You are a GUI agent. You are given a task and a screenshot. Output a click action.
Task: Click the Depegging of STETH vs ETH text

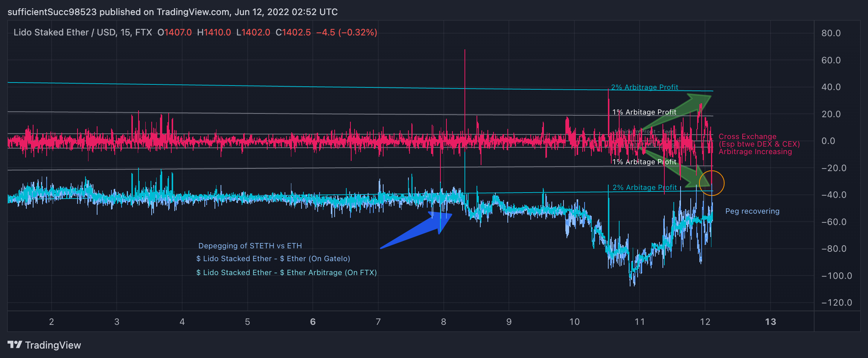pyautogui.click(x=250, y=246)
